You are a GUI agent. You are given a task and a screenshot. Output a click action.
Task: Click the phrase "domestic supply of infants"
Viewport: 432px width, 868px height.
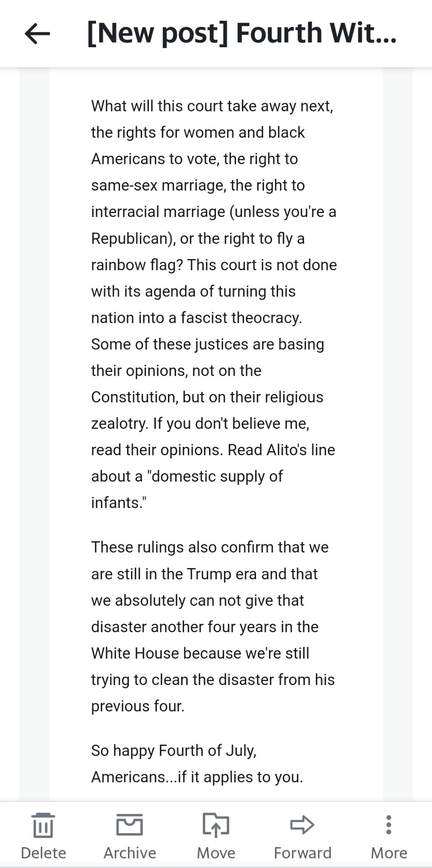(x=187, y=489)
